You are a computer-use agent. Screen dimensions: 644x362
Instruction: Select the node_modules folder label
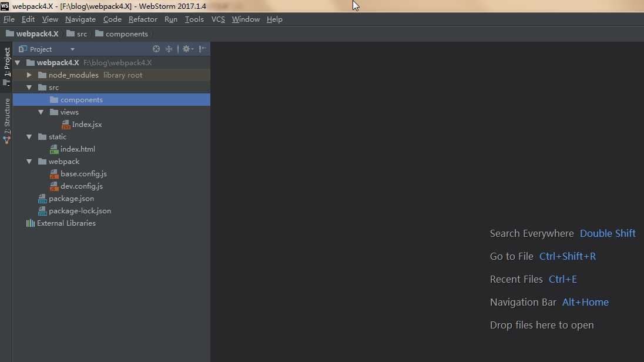(x=73, y=75)
